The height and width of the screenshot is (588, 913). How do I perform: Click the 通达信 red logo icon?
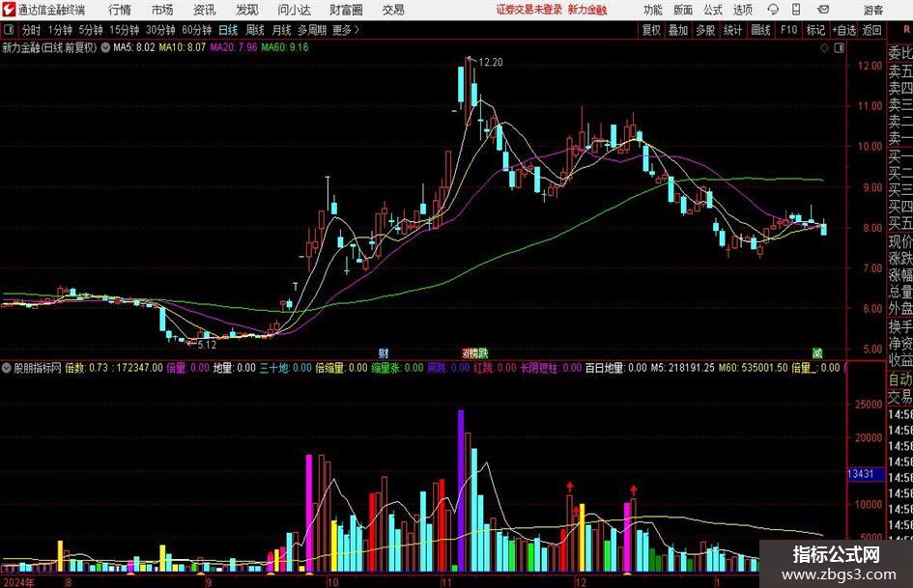(9, 10)
